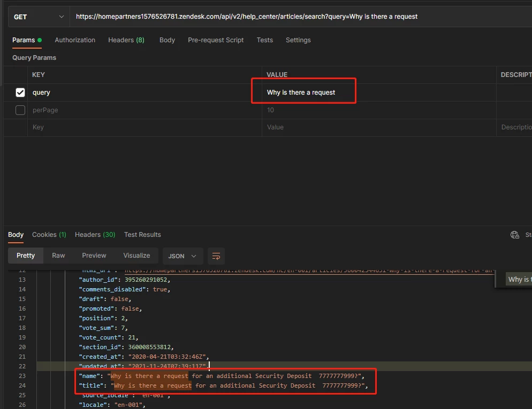Viewport: 532px width, 409px height.
Task: Open the Cookies (1) response tab
Action: point(49,235)
